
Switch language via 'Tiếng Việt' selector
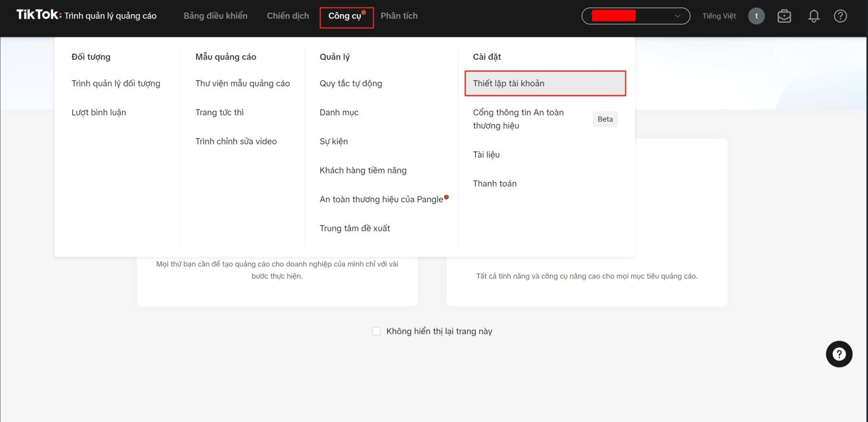click(719, 16)
